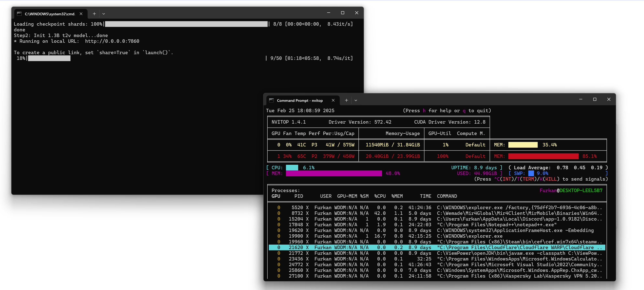Click the cmd icon on system32 tab
644x290 pixels.
[x=19, y=14]
